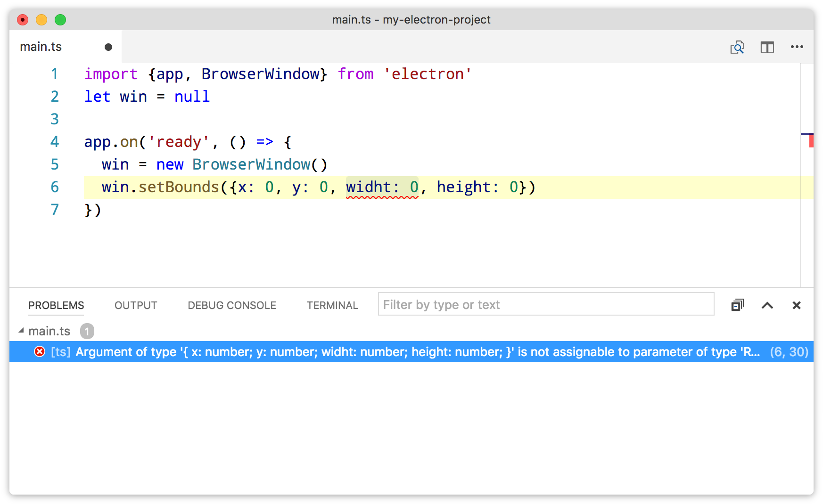The image size is (823, 504).
Task: Open the DEBUG CONSOLE tab
Action: [x=232, y=305]
